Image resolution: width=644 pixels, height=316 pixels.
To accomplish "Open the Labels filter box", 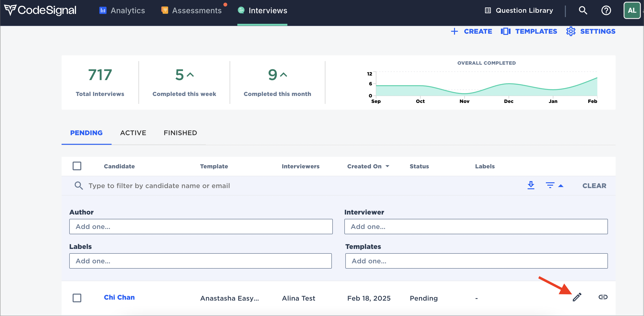I will pyautogui.click(x=201, y=261).
